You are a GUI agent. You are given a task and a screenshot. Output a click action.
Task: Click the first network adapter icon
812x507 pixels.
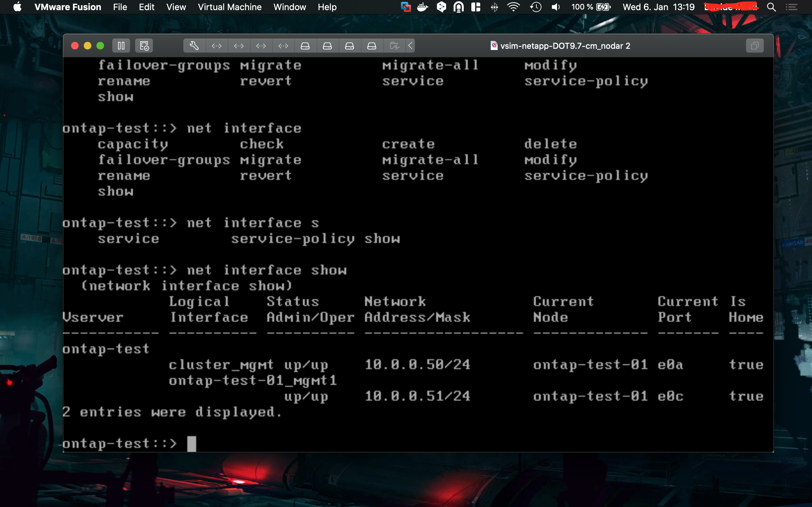pyautogui.click(x=216, y=46)
